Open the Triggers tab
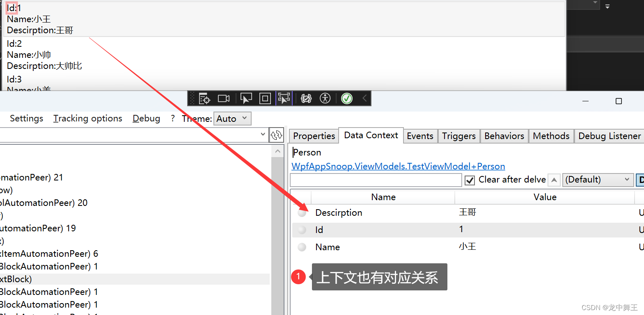644x315 pixels. pyautogui.click(x=459, y=136)
